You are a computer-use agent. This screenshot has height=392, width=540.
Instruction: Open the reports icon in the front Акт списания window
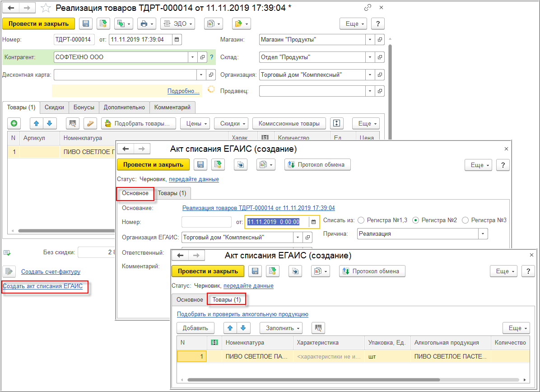[320, 271]
